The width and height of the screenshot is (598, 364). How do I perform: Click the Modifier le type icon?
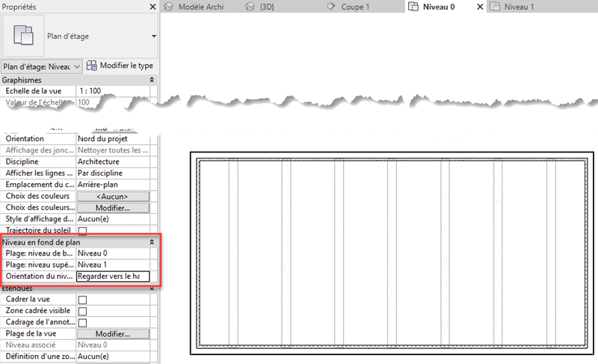pos(93,66)
